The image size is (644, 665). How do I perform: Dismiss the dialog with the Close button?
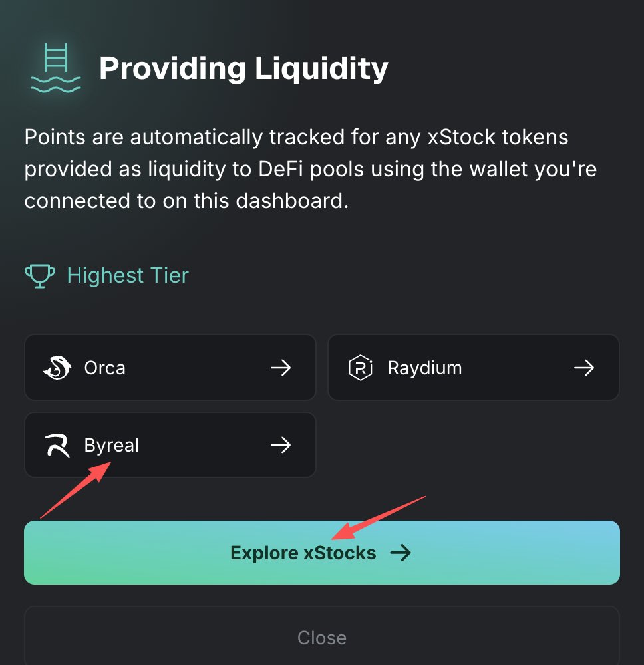[322, 638]
